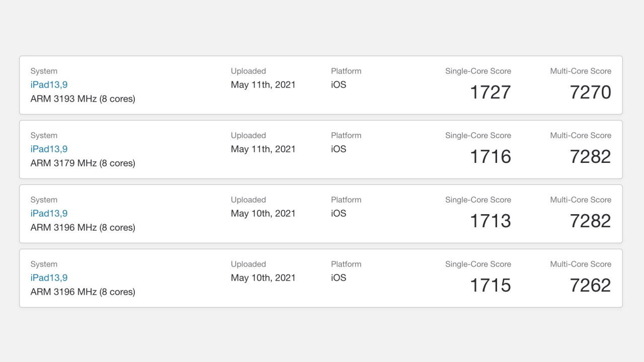Open the iPad13,9 link with 1716 single-core score
Screen dimensions: 644x362
[x=49, y=149]
